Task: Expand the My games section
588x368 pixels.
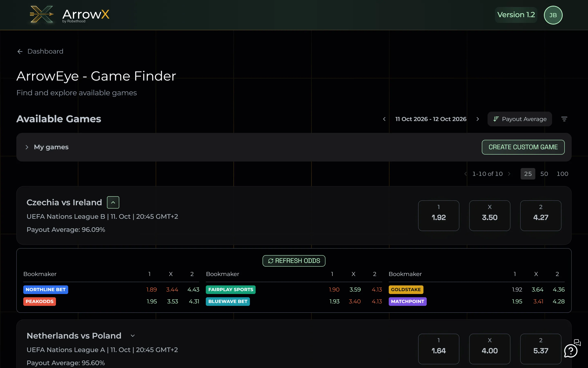Action: pos(27,147)
